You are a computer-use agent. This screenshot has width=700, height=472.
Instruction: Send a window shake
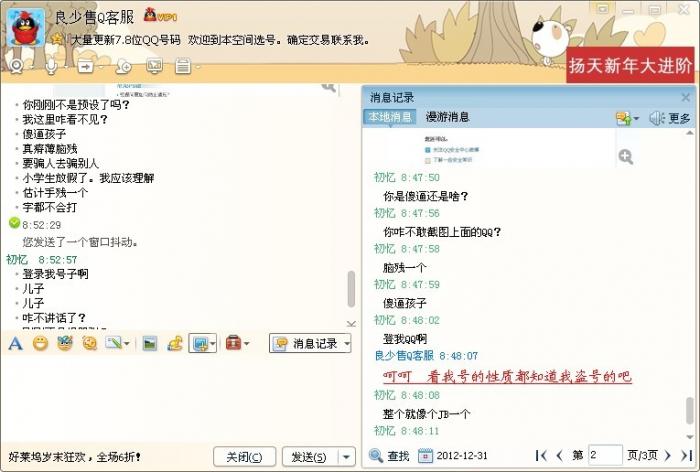click(90, 343)
